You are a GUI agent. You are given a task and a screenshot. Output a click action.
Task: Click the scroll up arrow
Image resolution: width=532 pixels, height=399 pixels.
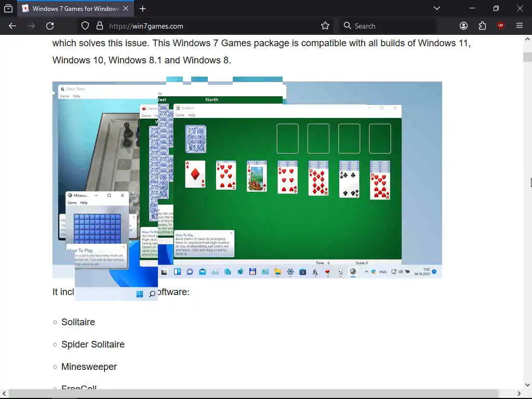pos(527,39)
